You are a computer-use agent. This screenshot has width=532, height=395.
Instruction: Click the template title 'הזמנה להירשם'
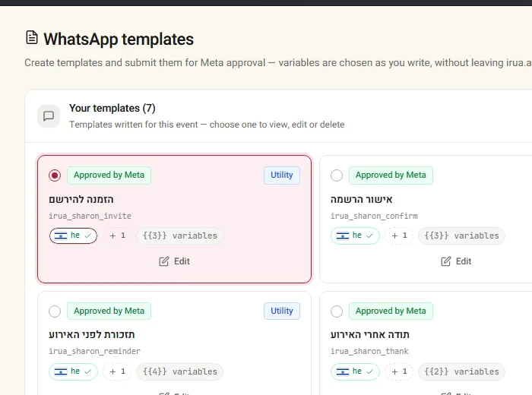[81, 199]
